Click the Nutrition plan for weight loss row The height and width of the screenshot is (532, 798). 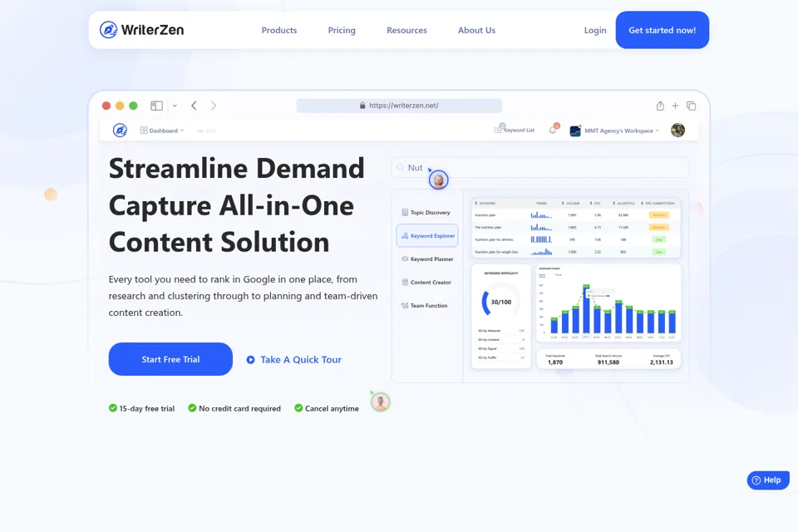[x=575, y=252]
